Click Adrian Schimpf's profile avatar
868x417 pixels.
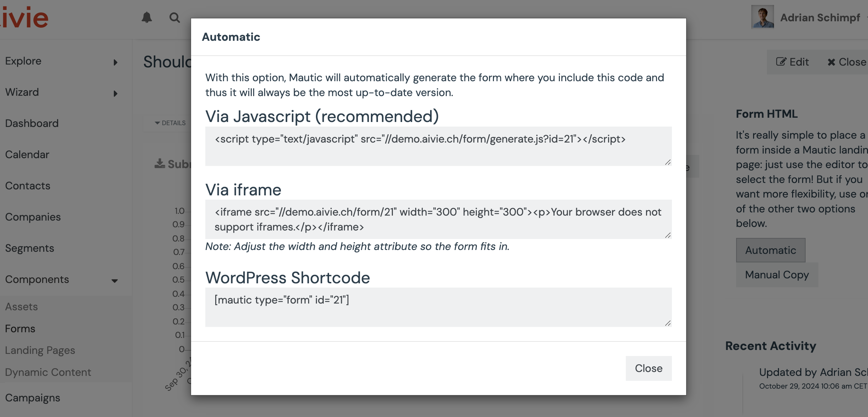click(762, 17)
